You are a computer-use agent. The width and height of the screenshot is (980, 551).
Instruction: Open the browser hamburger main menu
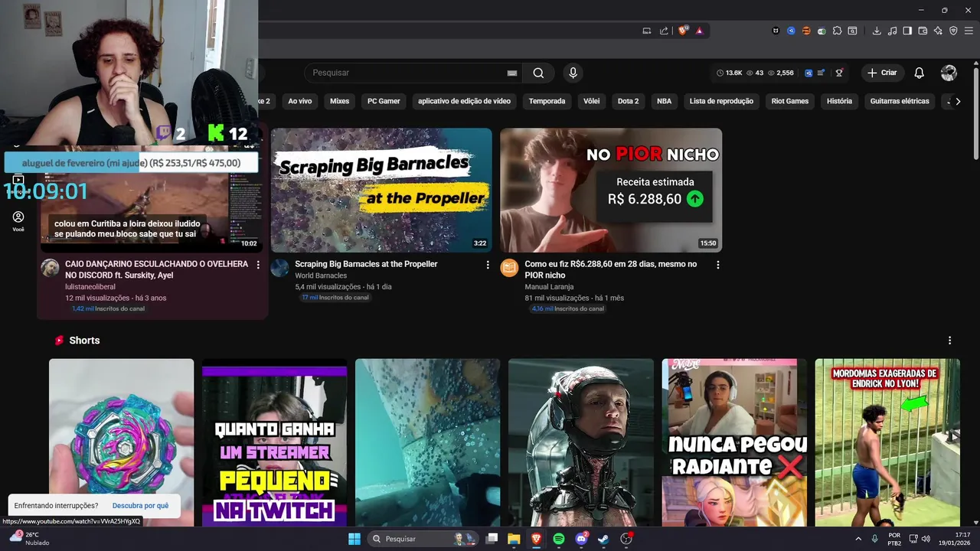969,31
